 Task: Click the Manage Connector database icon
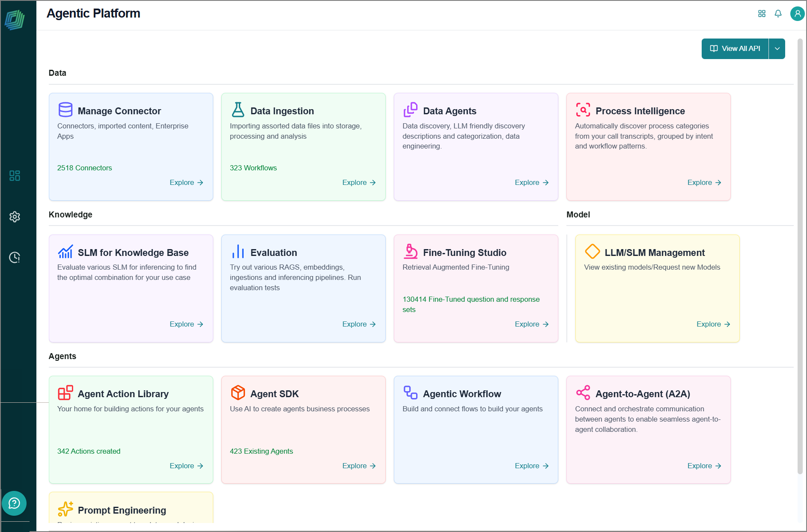coord(66,110)
